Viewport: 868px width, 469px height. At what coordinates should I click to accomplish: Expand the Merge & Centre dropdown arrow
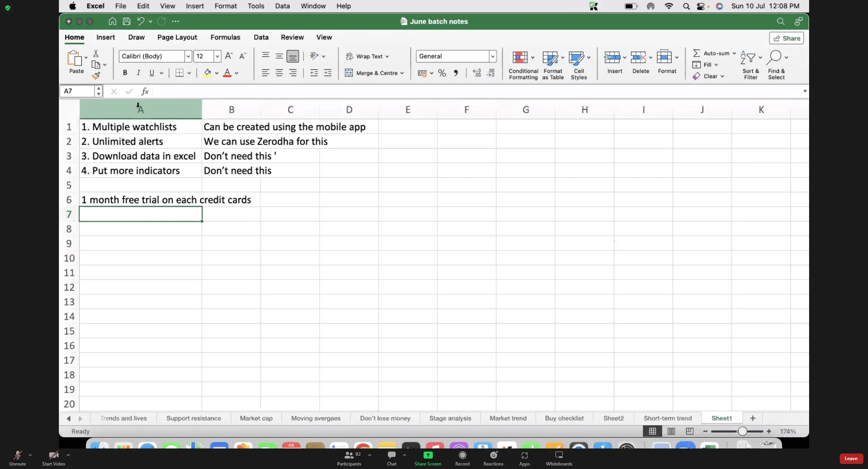[402, 73]
